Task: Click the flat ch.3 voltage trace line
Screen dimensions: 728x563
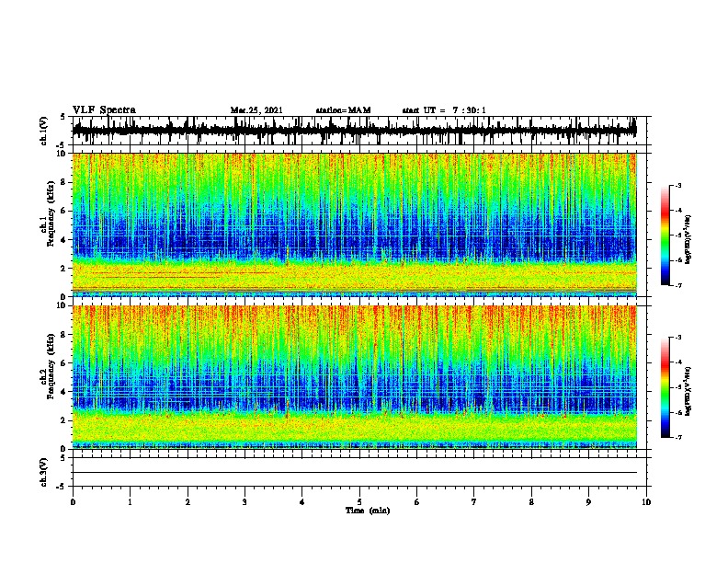Action: 355,473
